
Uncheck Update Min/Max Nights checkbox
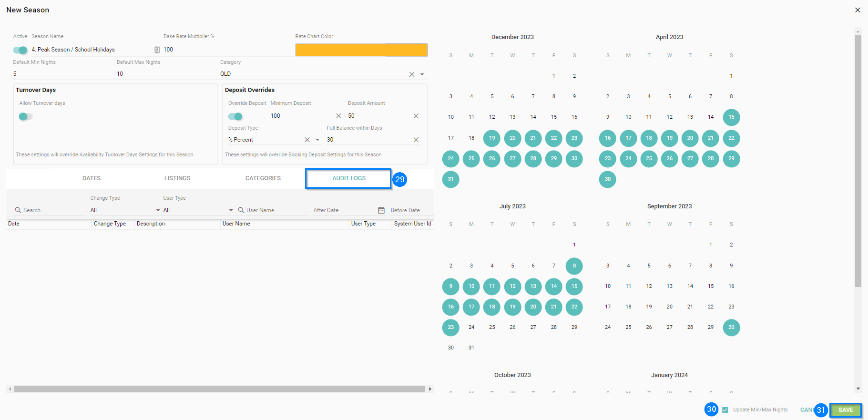point(725,410)
